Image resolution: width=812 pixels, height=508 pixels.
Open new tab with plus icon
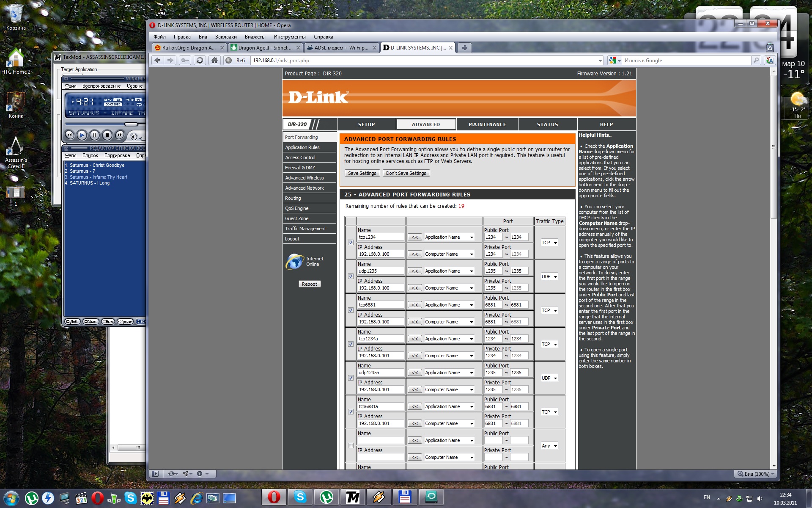pos(464,48)
